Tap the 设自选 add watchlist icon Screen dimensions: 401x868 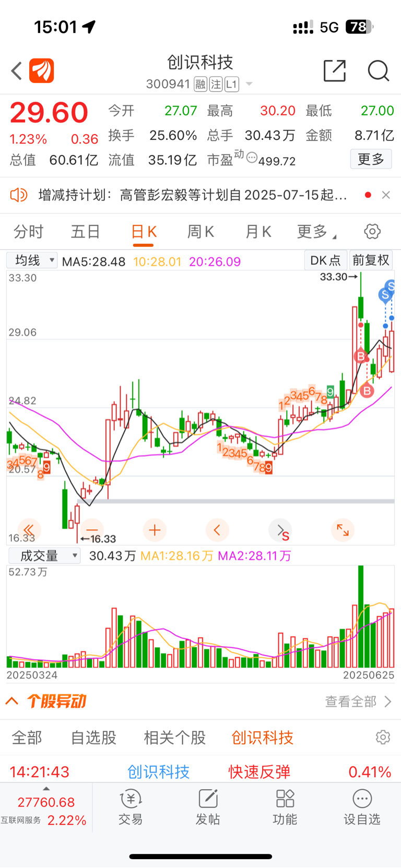pyautogui.click(x=362, y=807)
